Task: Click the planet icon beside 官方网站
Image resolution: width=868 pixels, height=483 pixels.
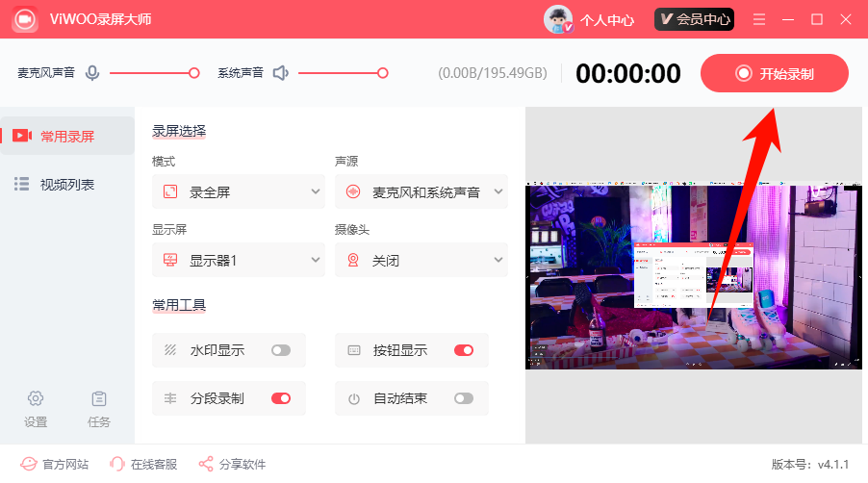Action: (29, 464)
